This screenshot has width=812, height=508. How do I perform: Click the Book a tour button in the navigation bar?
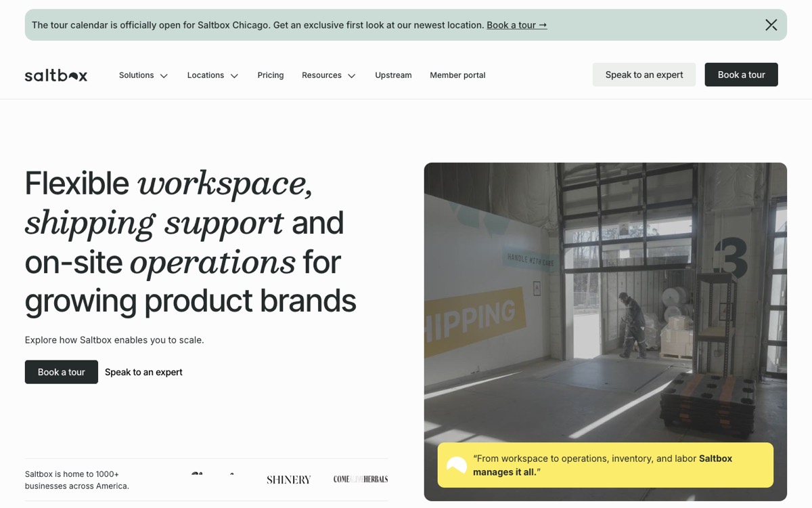pyautogui.click(x=742, y=75)
